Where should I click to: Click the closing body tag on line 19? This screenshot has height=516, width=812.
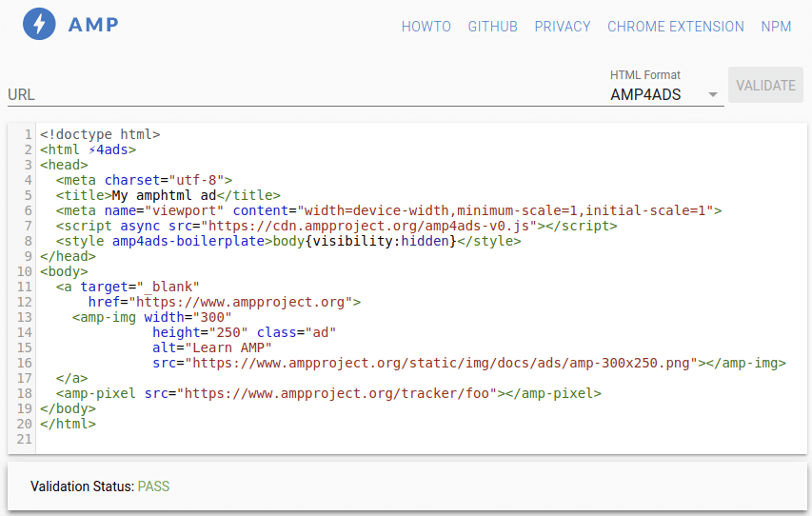tap(68, 408)
